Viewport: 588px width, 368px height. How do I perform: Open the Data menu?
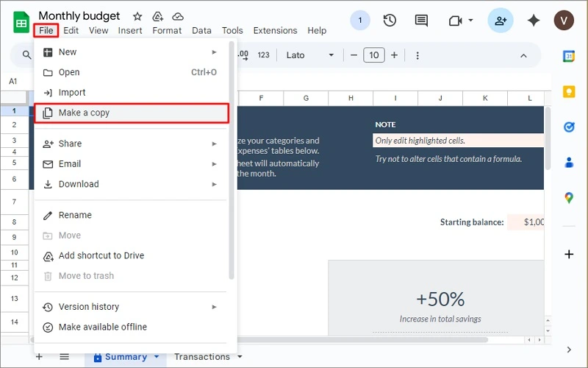tap(201, 30)
